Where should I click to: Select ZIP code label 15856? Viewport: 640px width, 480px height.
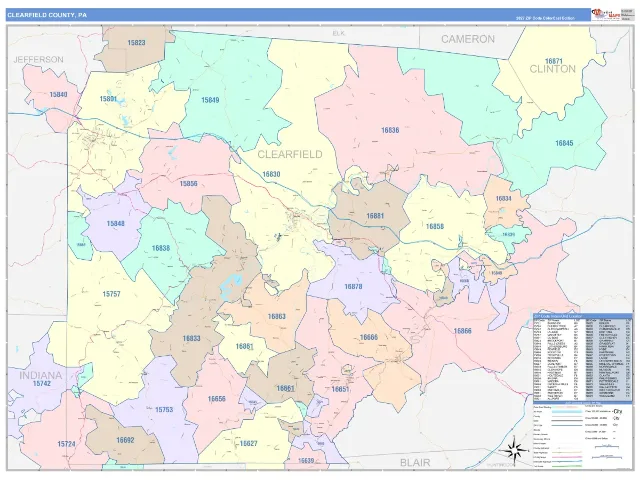[x=189, y=184]
